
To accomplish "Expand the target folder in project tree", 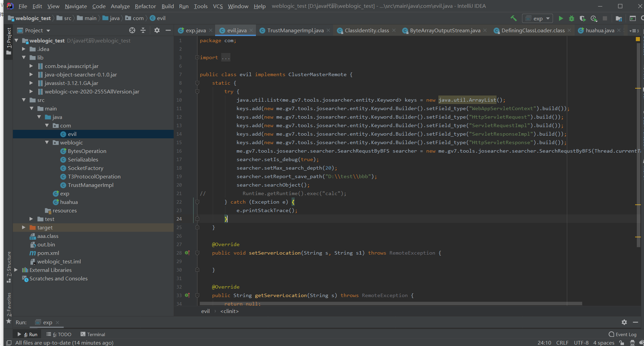I will click(23, 227).
